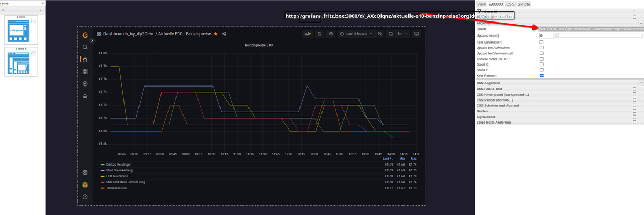Enable the Scroll X checkbox
The width and height of the screenshot is (644, 215).
(x=541, y=64)
